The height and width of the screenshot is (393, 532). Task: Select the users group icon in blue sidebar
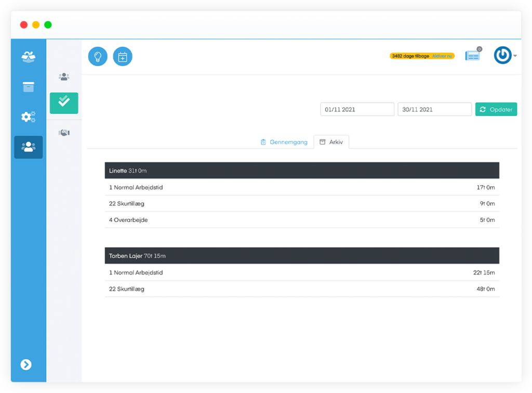29,147
